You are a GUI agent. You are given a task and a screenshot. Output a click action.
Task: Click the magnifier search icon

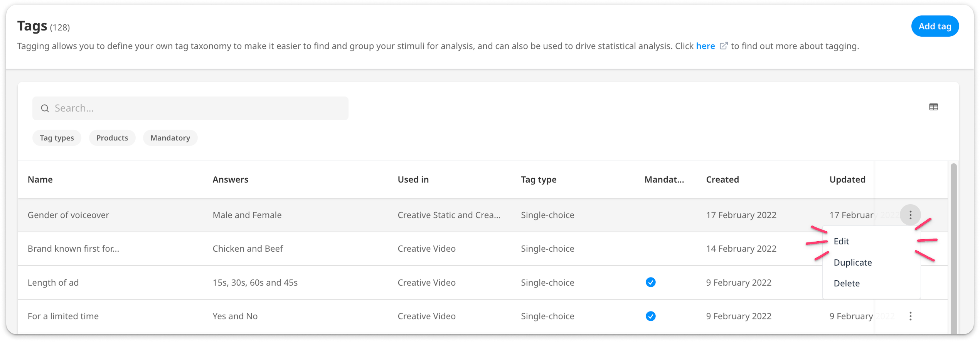(45, 108)
